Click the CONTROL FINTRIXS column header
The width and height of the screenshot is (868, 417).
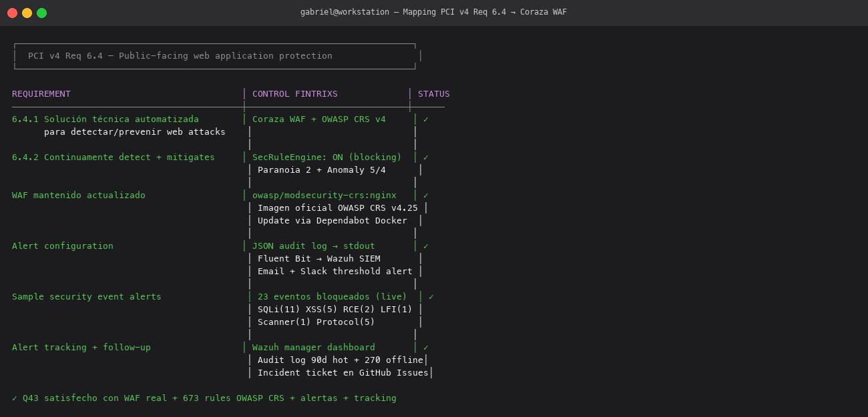pyautogui.click(x=295, y=94)
